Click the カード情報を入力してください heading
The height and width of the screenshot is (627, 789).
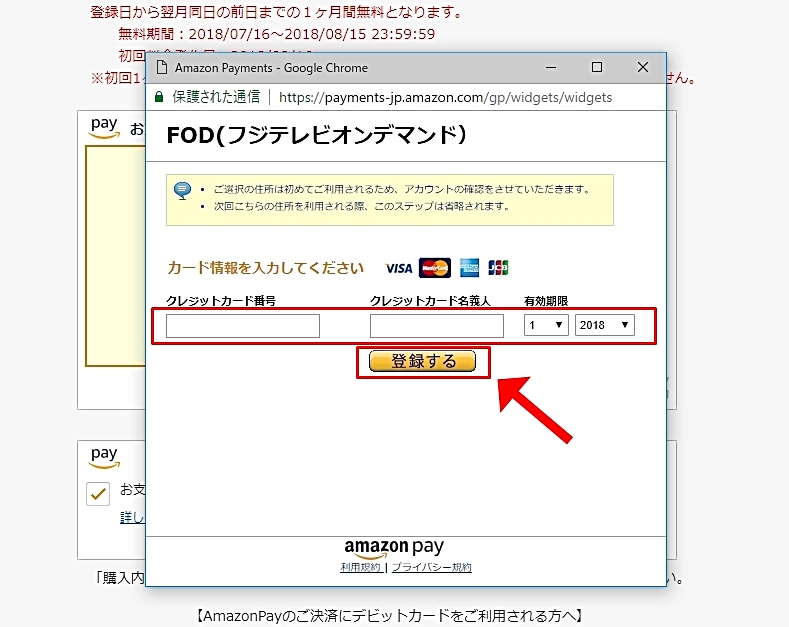265,268
